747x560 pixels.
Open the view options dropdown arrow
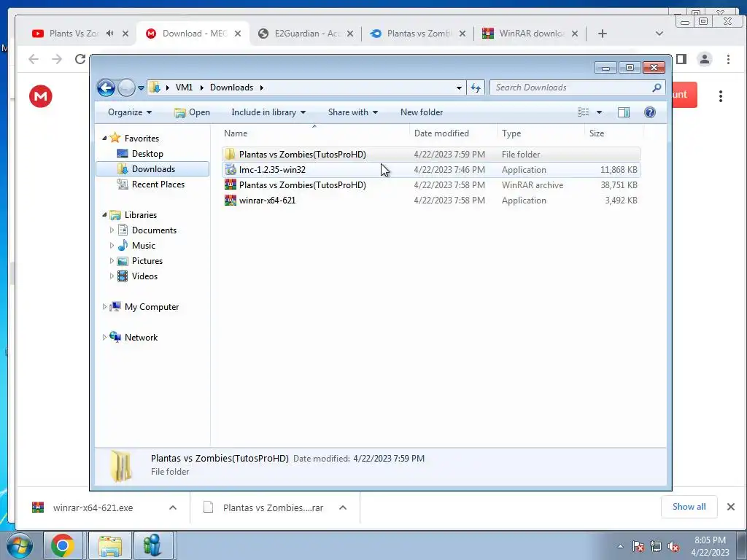coord(600,112)
